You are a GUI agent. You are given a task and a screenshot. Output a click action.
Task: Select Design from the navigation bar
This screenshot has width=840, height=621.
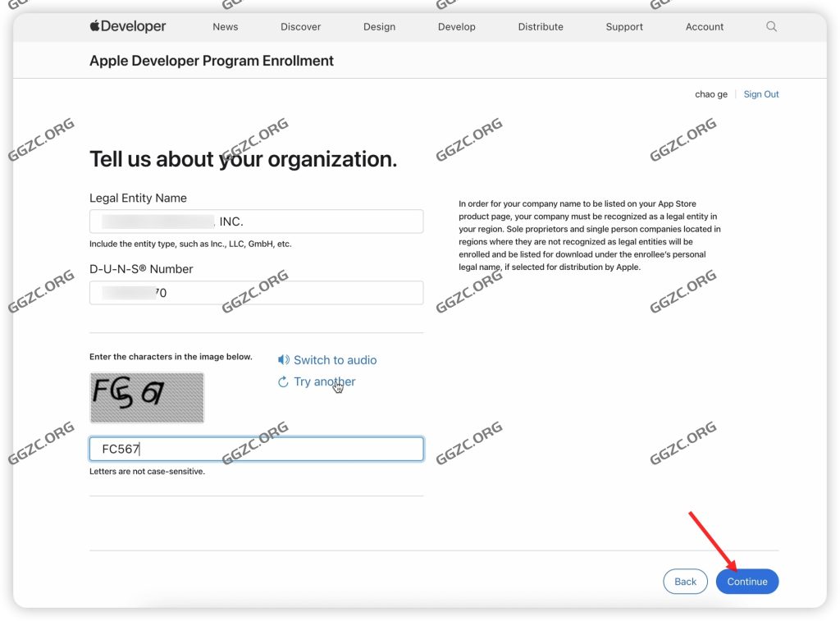coord(379,26)
